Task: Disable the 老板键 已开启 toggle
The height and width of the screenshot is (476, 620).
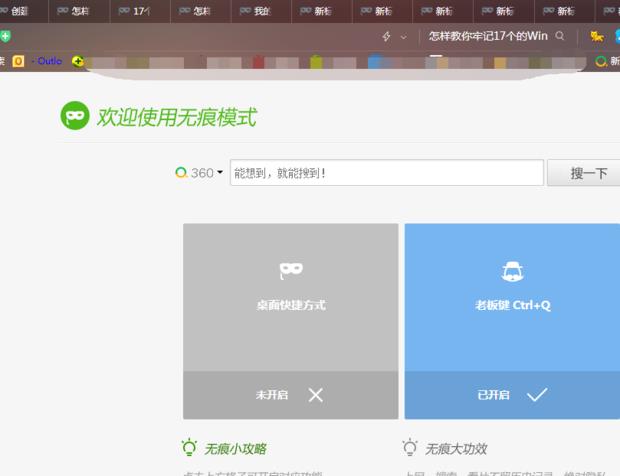Action: (512, 395)
